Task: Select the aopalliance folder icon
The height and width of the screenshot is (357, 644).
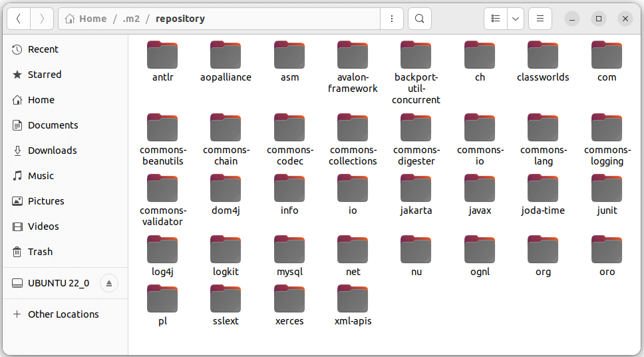Action: point(226,55)
